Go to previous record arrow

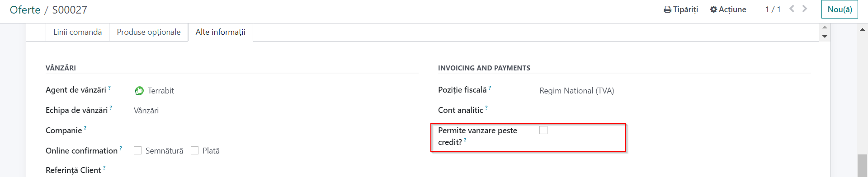click(x=792, y=9)
